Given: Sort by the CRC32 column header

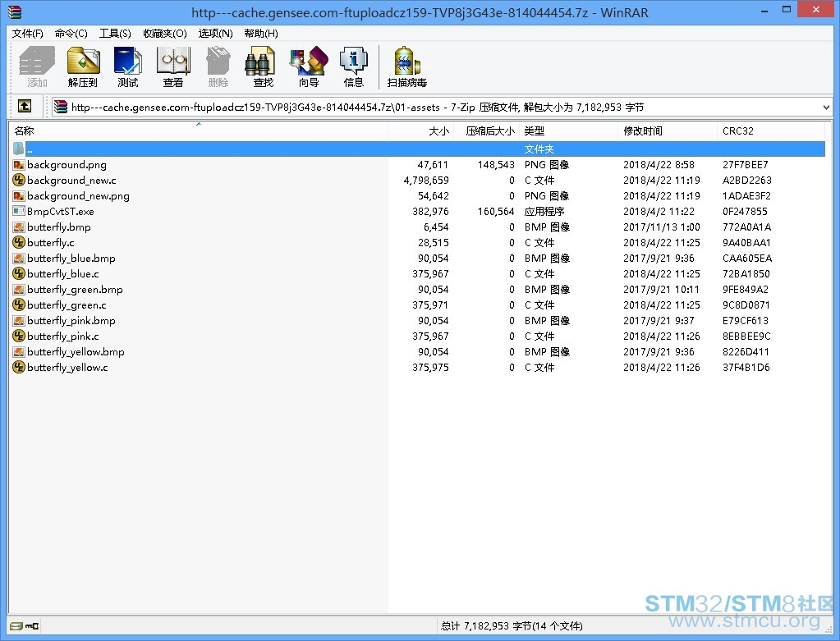Looking at the screenshot, I should pyautogui.click(x=771, y=131).
